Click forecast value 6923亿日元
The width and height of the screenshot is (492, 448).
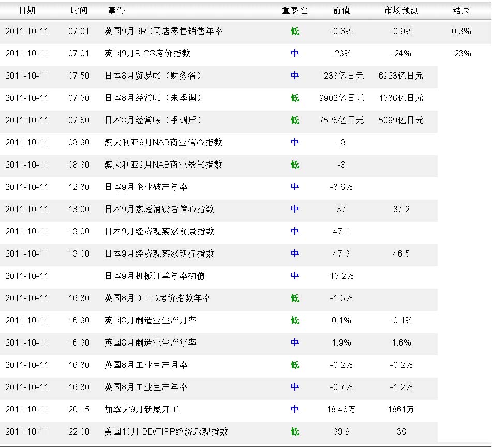coord(401,76)
